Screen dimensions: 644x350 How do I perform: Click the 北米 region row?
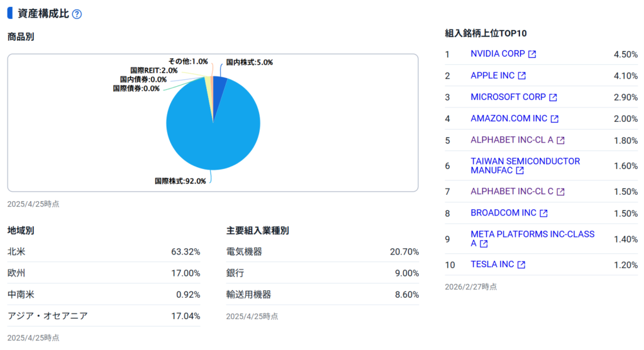pyautogui.click(x=104, y=252)
